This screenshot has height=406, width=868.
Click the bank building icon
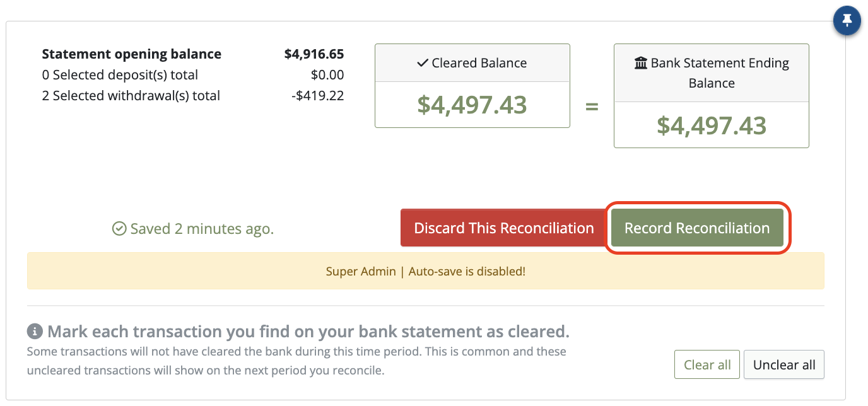click(x=641, y=63)
